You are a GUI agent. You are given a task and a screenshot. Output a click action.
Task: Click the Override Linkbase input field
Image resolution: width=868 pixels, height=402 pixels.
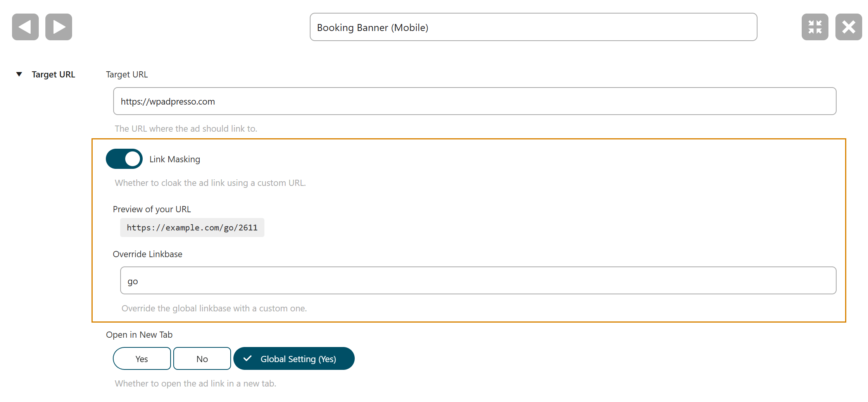click(478, 280)
